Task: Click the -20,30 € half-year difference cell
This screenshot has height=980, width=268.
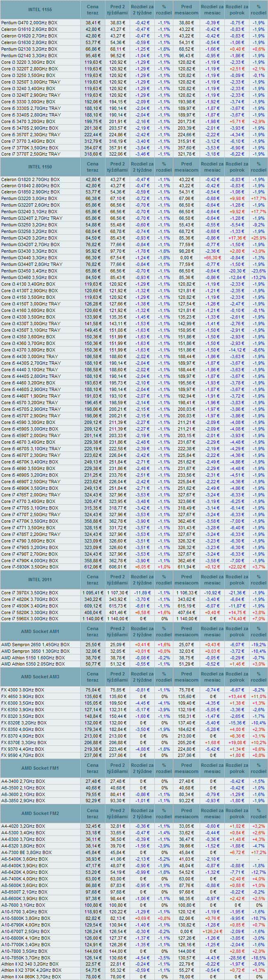Action: [x=237, y=271]
